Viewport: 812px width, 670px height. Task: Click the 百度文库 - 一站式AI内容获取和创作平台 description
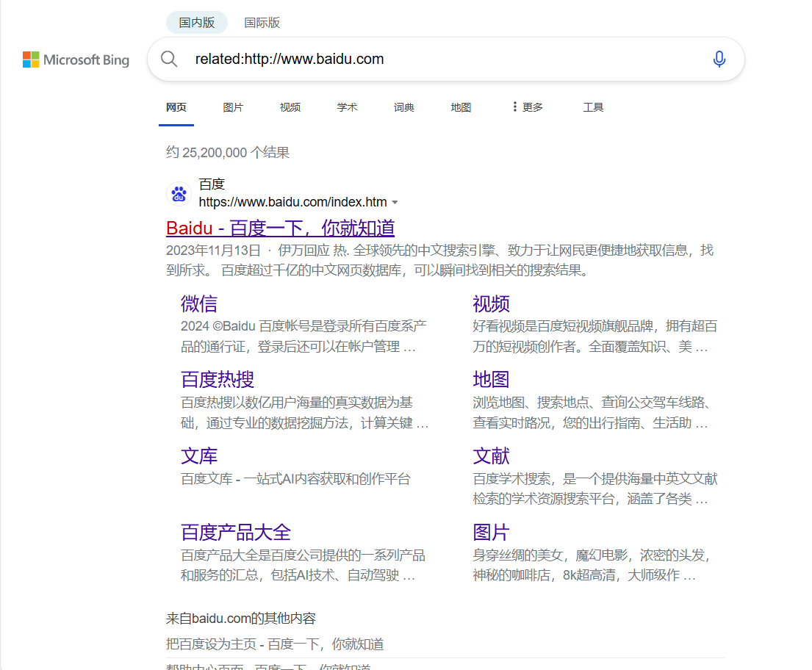coord(295,479)
